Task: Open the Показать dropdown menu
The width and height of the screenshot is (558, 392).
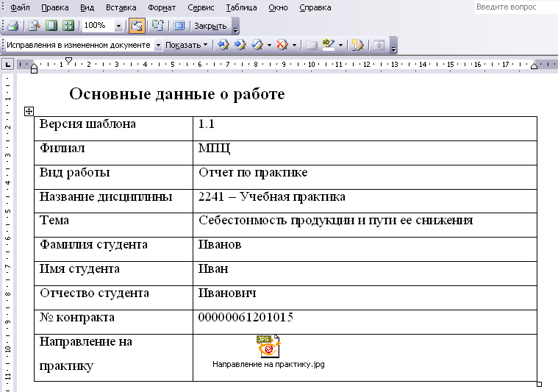Action: [187, 45]
